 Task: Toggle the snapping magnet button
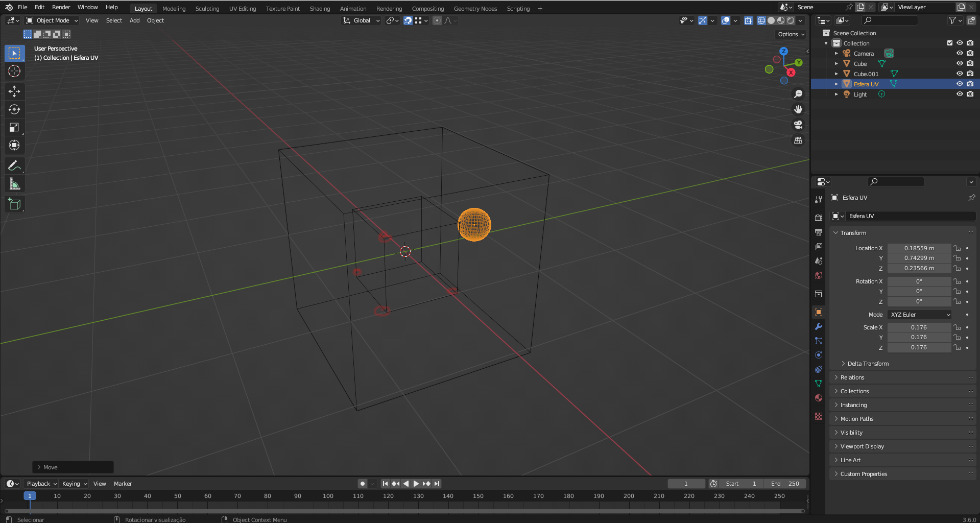408,20
